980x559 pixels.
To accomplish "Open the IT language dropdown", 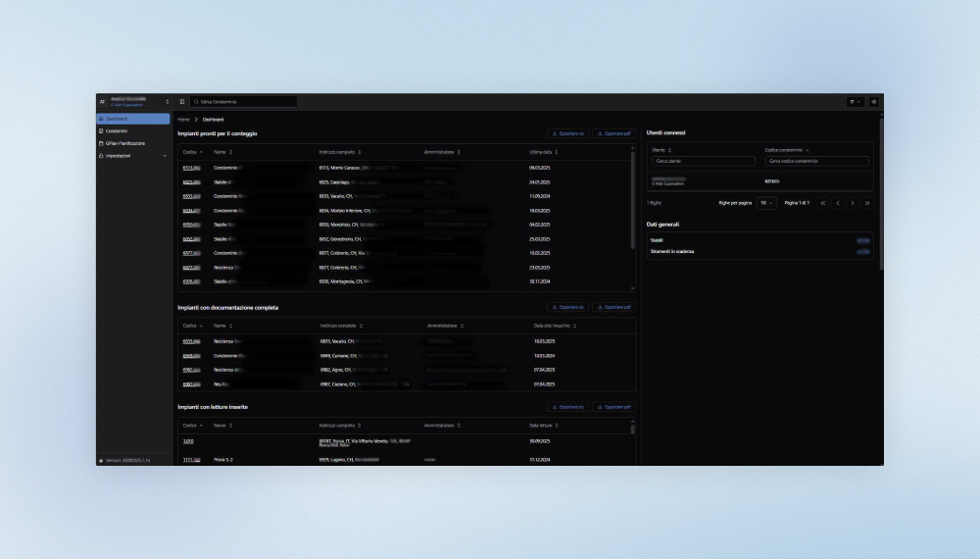I will [x=855, y=101].
